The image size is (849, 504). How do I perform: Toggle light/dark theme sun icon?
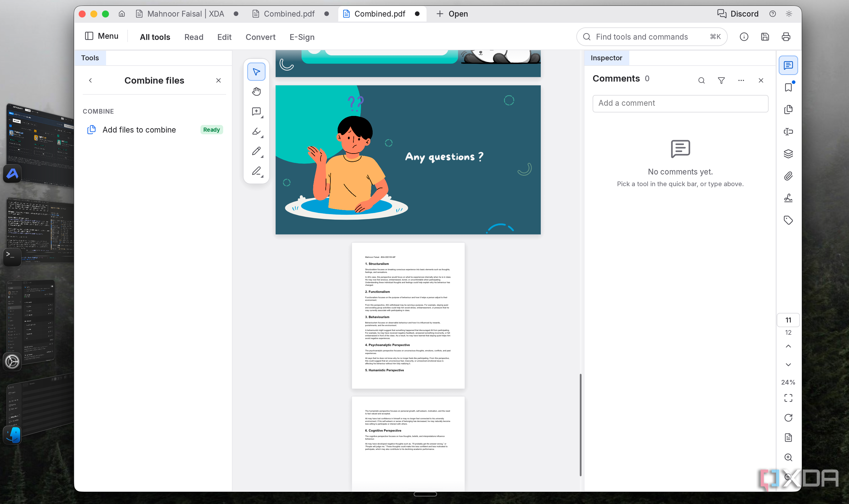pos(789,14)
